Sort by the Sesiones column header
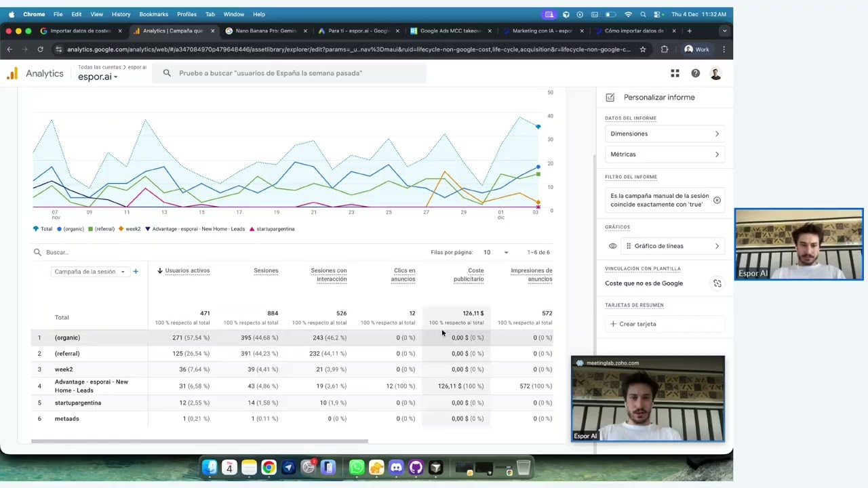Viewport: 868px width, 488px height. click(266, 271)
